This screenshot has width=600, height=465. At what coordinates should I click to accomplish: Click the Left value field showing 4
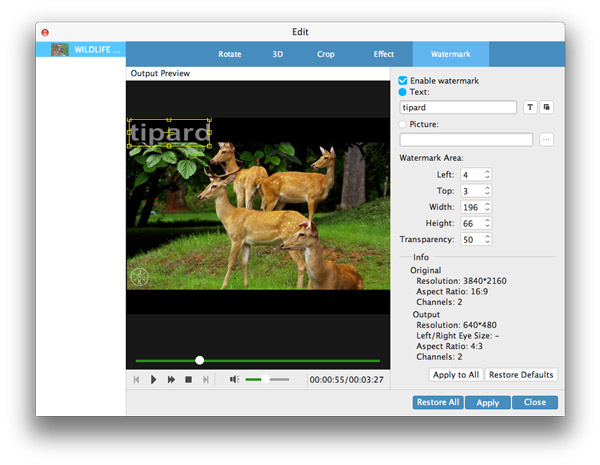pyautogui.click(x=472, y=175)
